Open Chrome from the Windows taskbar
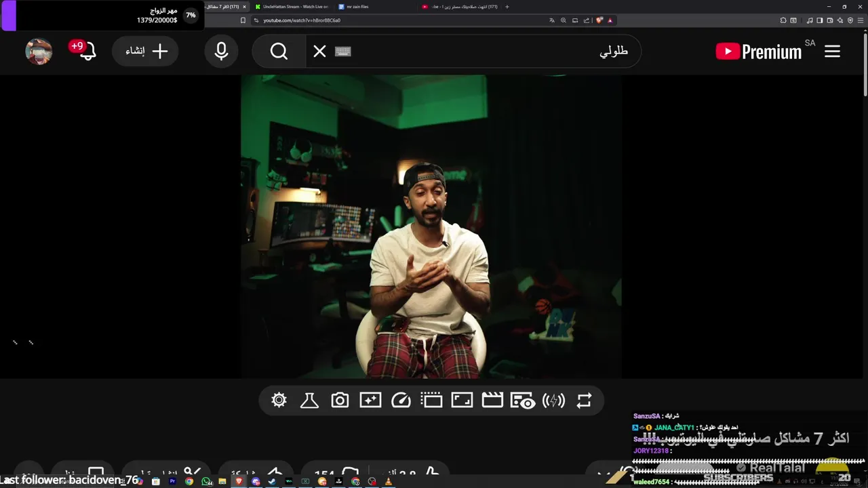The height and width of the screenshot is (488, 868). pyautogui.click(x=189, y=481)
